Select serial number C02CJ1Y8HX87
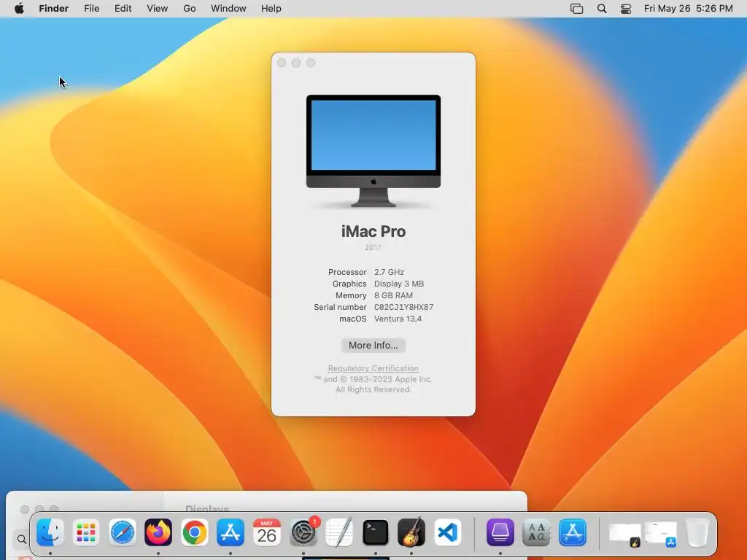This screenshot has width=747, height=560. tap(403, 307)
